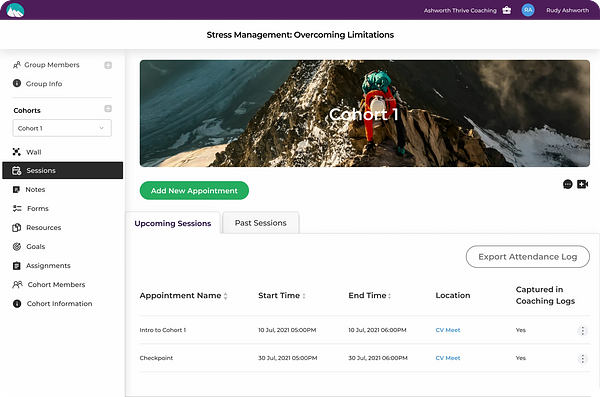Viewport: 600px width, 397px height.
Task: Click the Cohort Information info icon
Action: coord(17,304)
